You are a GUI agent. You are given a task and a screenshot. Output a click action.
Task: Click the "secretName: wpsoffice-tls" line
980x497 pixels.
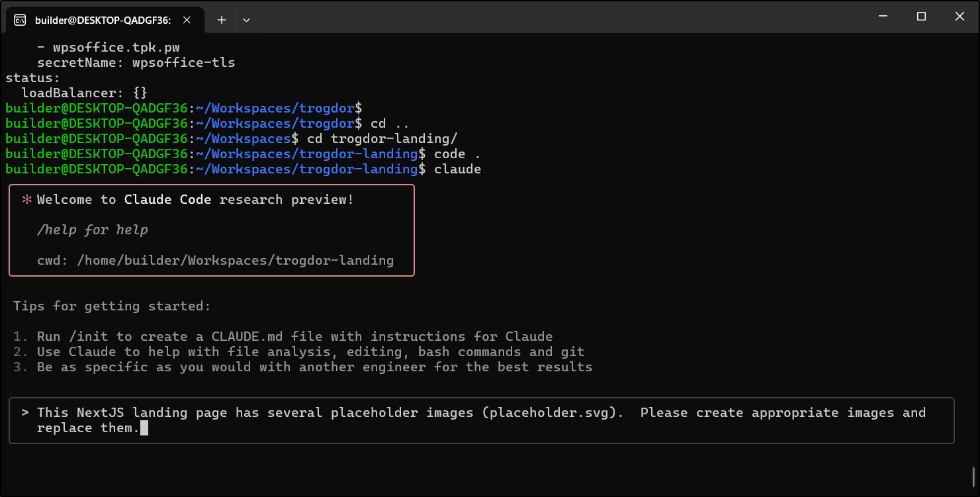pos(136,64)
